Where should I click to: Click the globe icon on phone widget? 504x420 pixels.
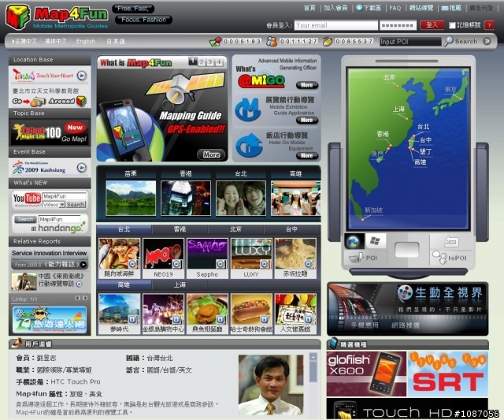pos(354,241)
